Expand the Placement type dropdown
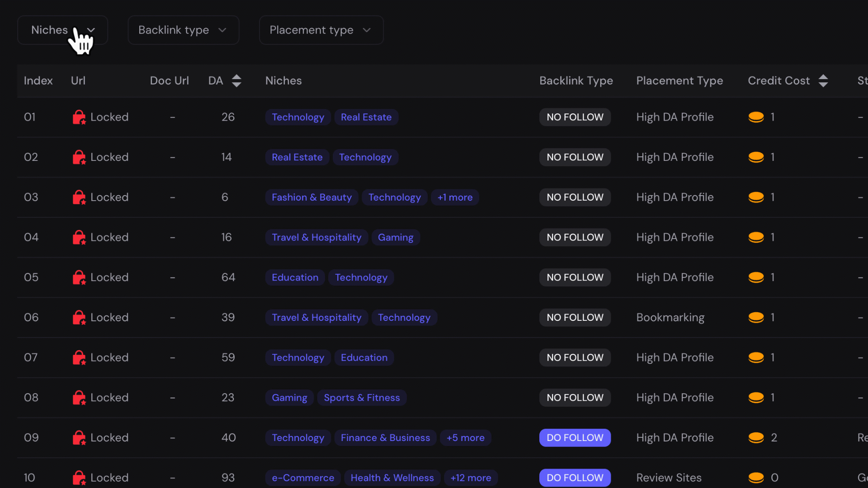Image resolution: width=868 pixels, height=488 pixels. pos(321,30)
